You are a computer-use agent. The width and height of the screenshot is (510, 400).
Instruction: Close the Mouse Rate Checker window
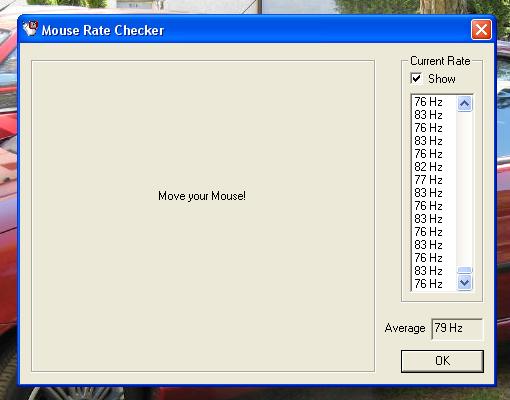click(481, 30)
